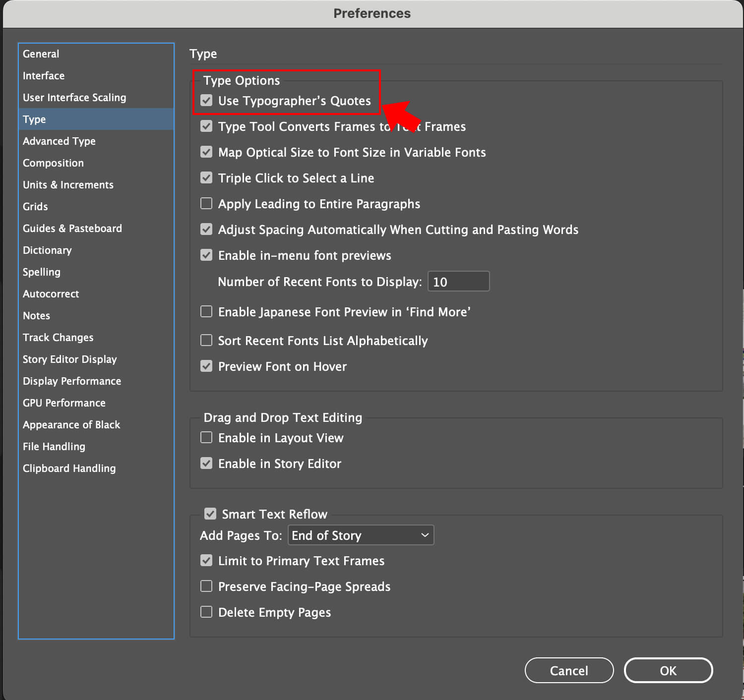The width and height of the screenshot is (744, 700).
Task: Uncheck Type Tool Converts Frames option
Action: 206,126
